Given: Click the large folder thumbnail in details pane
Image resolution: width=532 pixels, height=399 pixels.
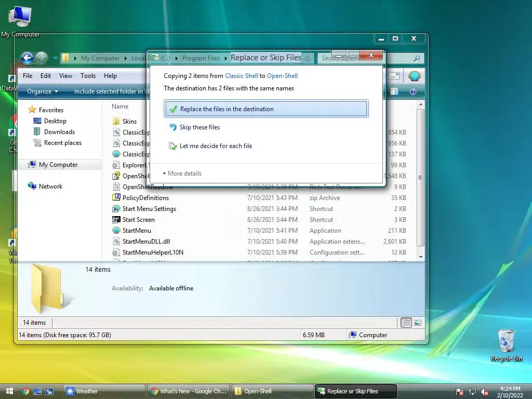Looking at the screenshot, I should coord(47,288).
